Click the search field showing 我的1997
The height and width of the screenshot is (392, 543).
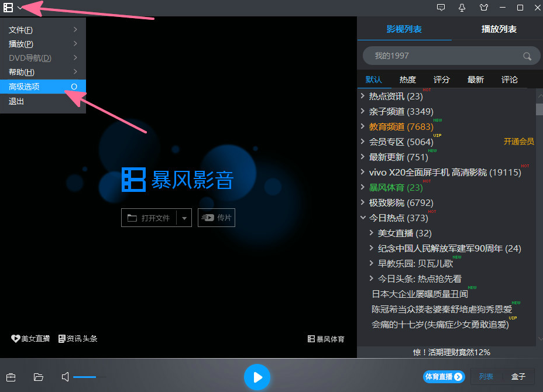[451, 56]
